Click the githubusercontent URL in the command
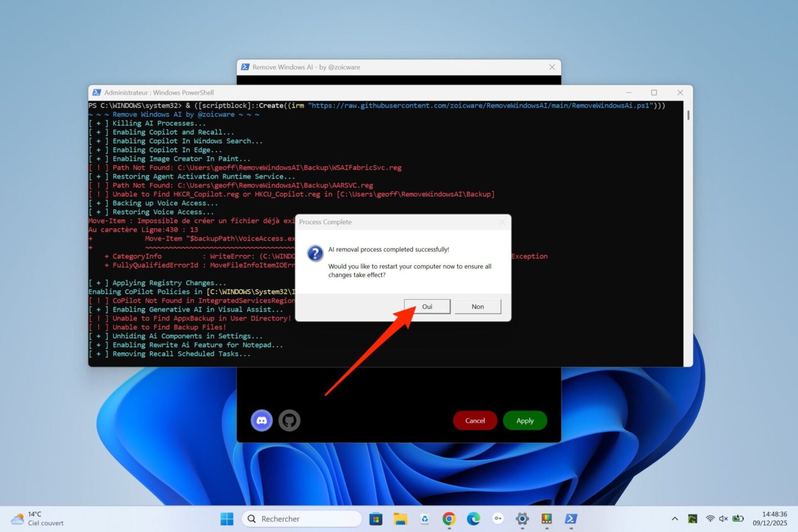 click(481, 106)
